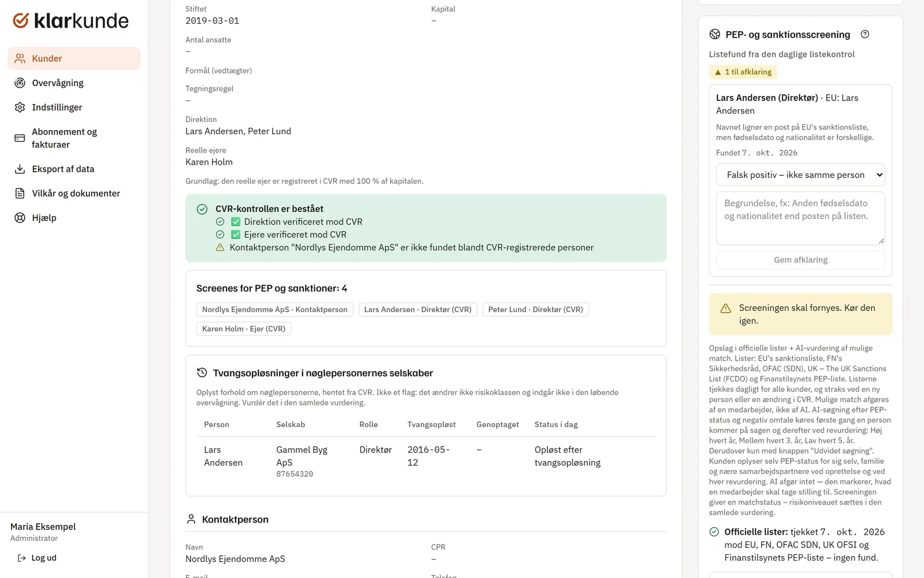The width and height of the screenshot is (924, 578).
Task: Click the Lars Andersen Direktør (CVR) chip
Action: pos(418,310)
